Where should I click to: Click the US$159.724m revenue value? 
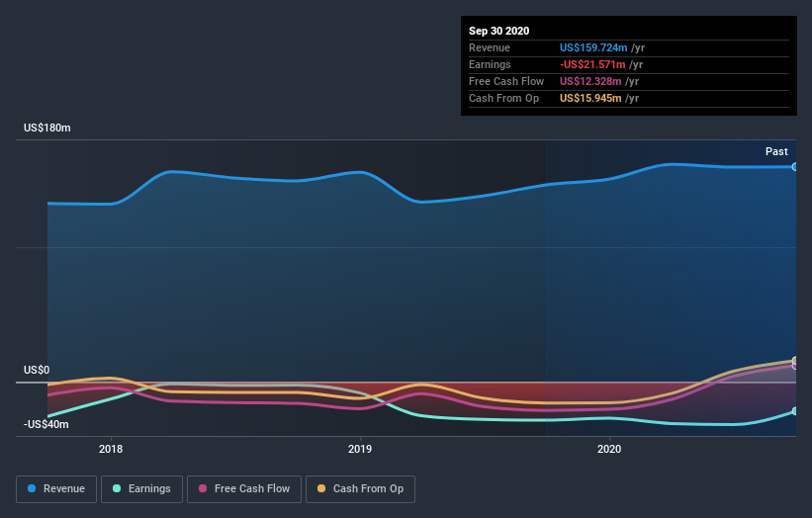click(x=593, y=48)
